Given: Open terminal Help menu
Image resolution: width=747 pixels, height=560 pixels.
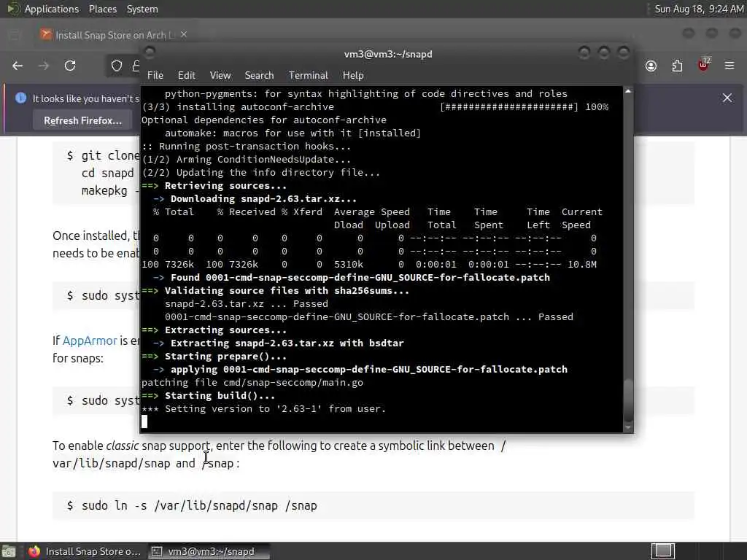Looking at the screenshot, I should click(x=353, y=75).
